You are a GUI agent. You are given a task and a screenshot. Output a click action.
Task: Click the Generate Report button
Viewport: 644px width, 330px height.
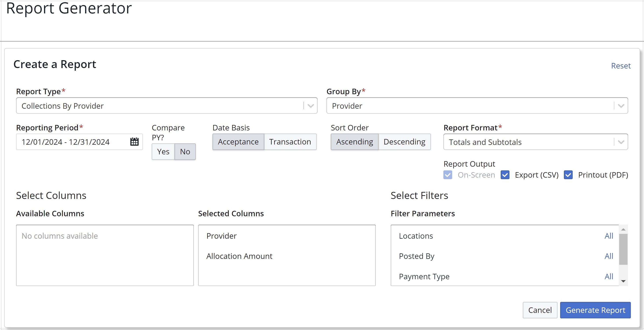pos(595,310)
